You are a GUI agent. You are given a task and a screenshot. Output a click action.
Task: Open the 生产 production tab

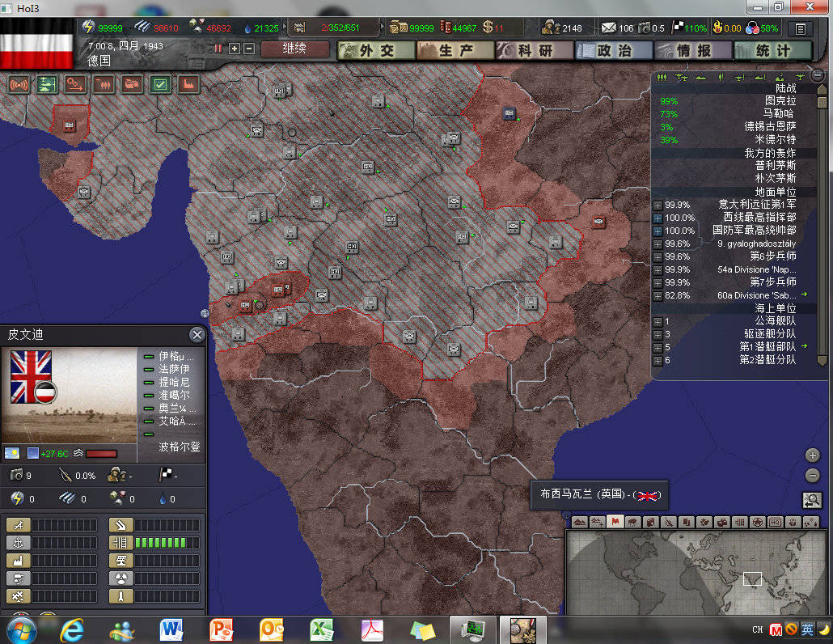[x=455, y=50]
